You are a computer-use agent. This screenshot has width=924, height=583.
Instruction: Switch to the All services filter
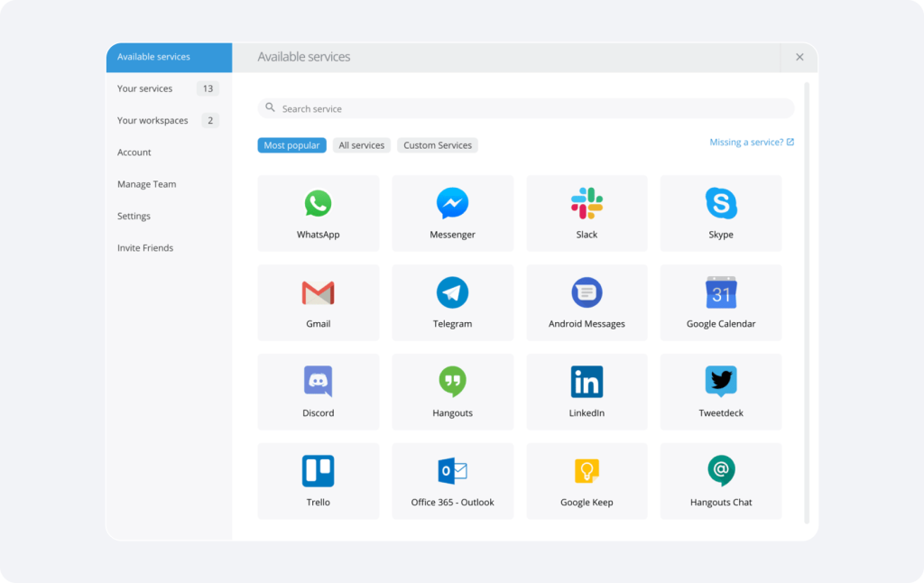pyautogui.click(x=361, y=145)
